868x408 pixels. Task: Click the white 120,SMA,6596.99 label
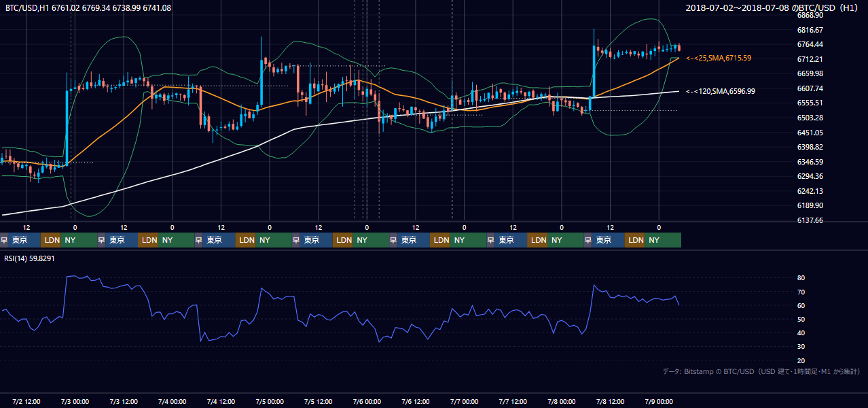coord(721,91)
